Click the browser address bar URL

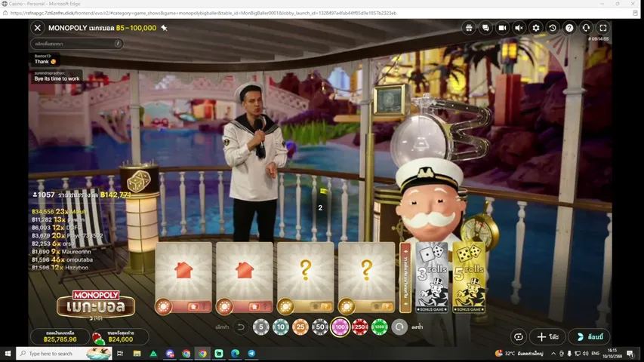tap(203, 13)
